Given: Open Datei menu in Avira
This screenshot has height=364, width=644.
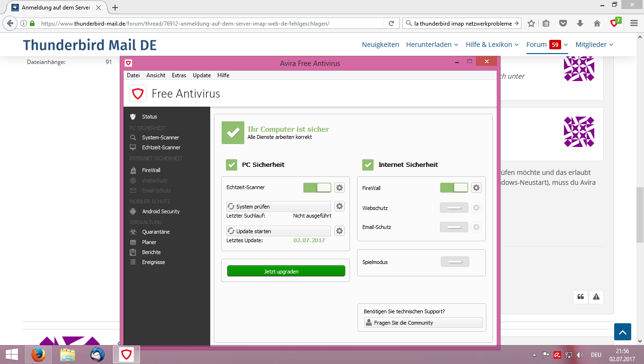Looking at the screenshot, I should (x=133, y=75).
